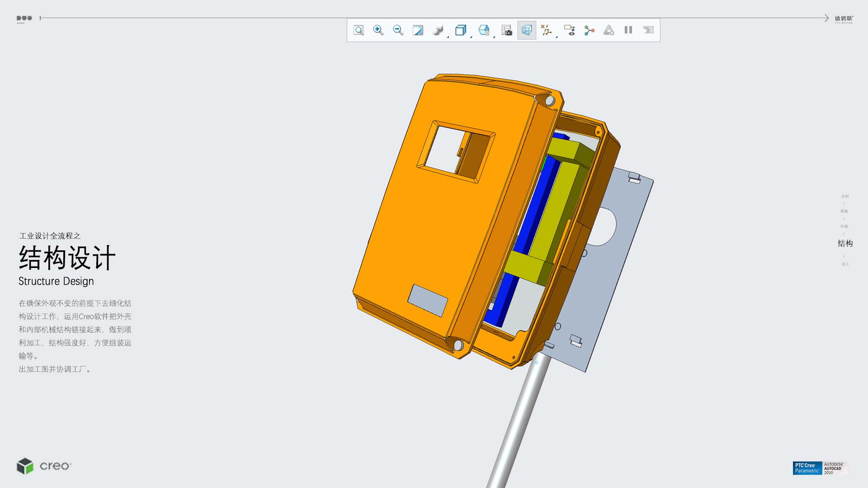868x488 pixels.
Task: Open the Datum Display Filters dropdown
Action: 547,30
